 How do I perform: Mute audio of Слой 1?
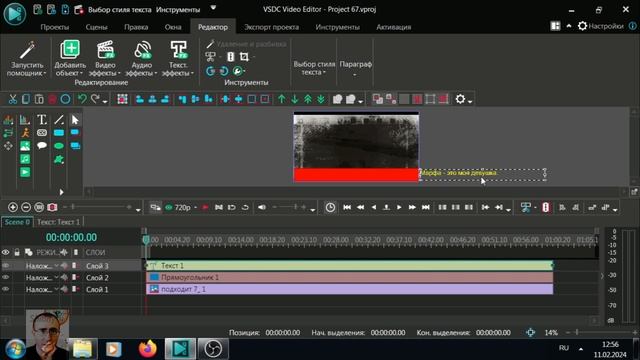[64, 289]
